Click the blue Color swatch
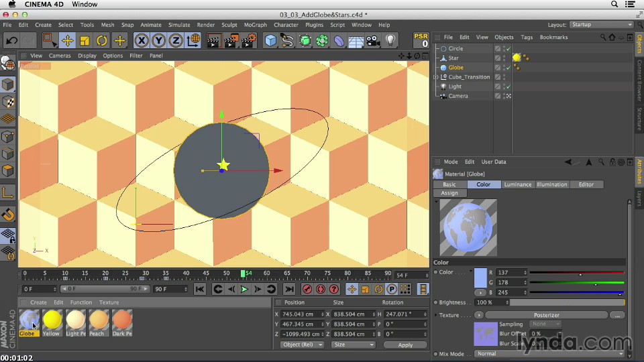Image resolution: width=644 pixels, height=362 pixels. 480,278
